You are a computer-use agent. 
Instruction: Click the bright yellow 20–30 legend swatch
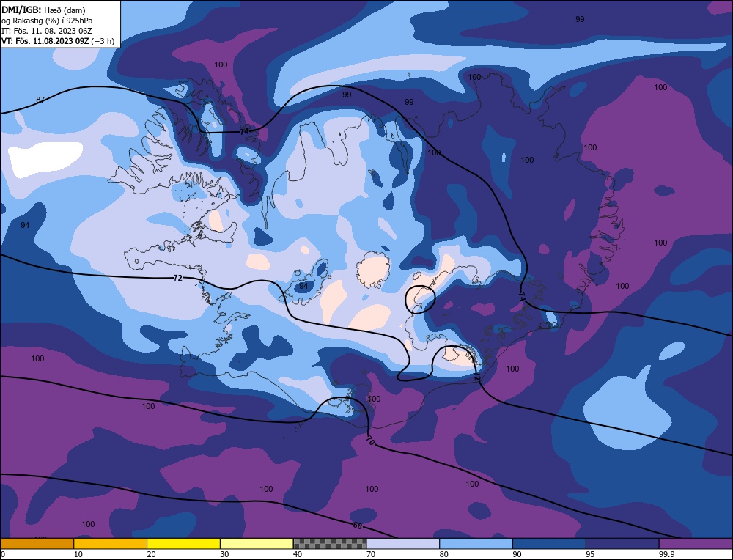tap(183, 544)
